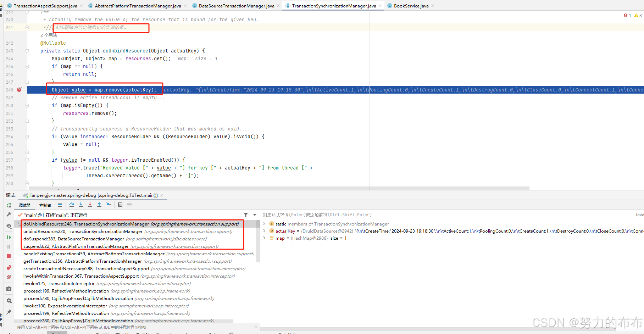
Task: Click the drop-frame arrow beside doUnbindResource:248
Action: 19,223
